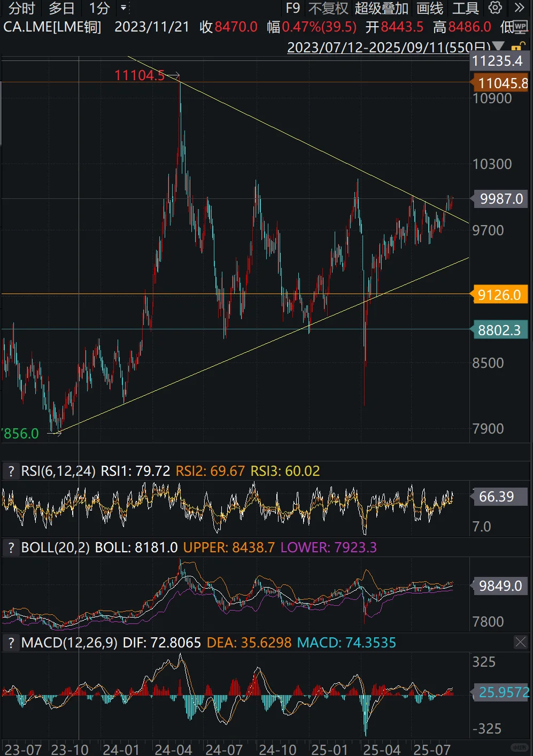Click the 9126.0 orange price tag
Viewport: 533px width, 756px height.
coord(499,295)
